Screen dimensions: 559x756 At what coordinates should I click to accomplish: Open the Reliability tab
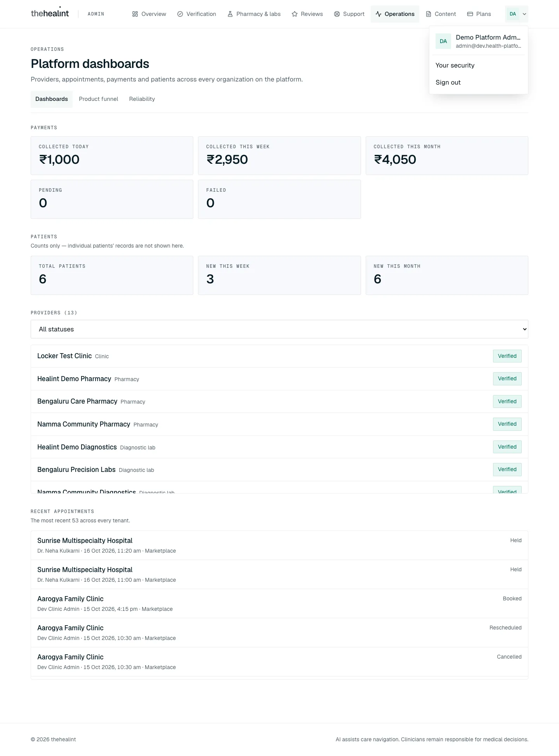[142, 99]
